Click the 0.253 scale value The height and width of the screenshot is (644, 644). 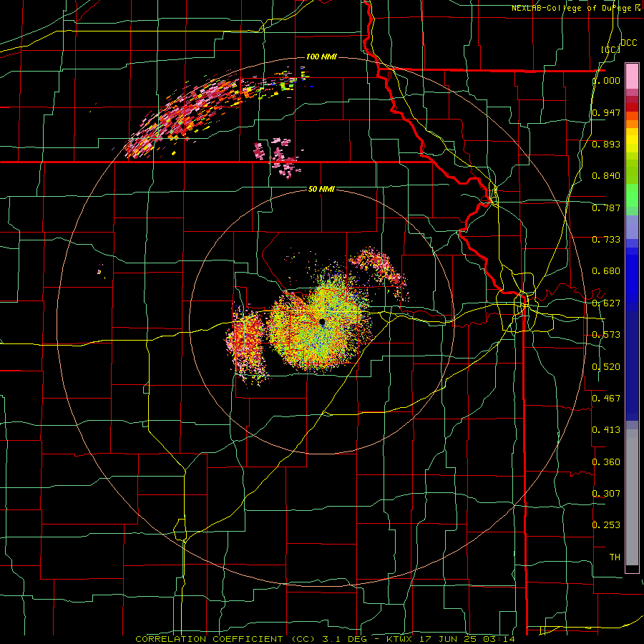click(x=606, y=525)
